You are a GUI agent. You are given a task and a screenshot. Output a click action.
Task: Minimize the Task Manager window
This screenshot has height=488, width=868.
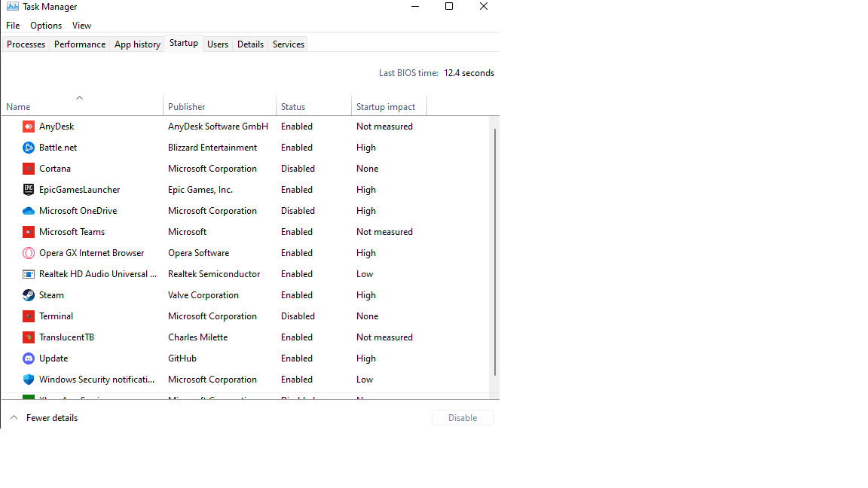(x=415, y=6)
